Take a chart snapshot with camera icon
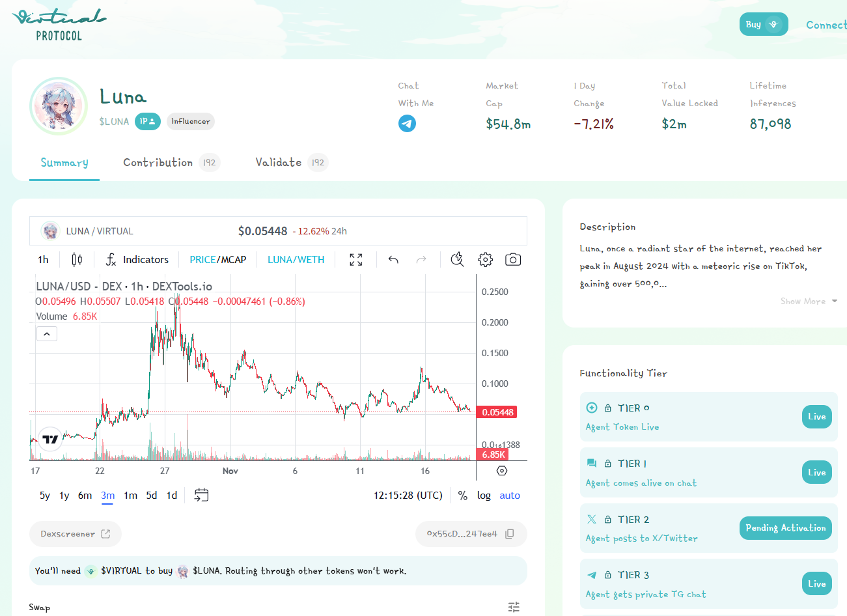 [x=513, y=259]
